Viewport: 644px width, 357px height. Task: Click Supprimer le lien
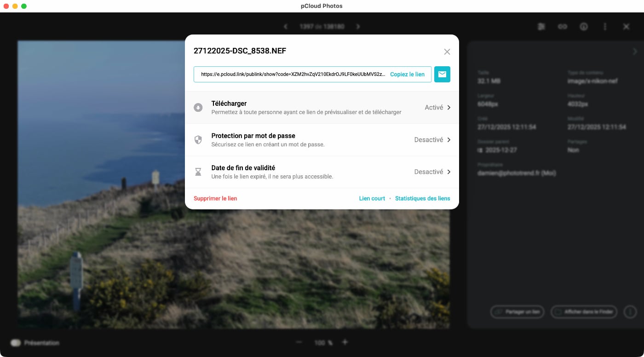point(215,199)
